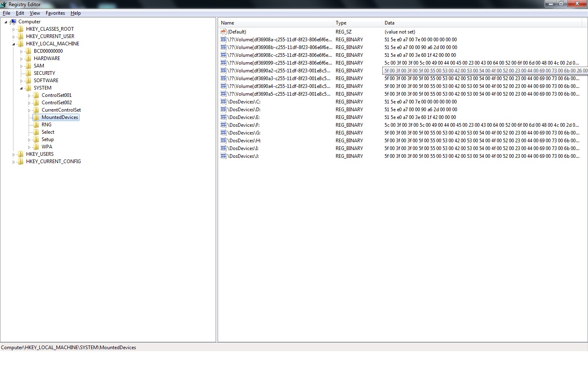Click the HKEY_CURRENT_CONFIG folder icon
Screen dimensions: 588x368
coord(21,162)
